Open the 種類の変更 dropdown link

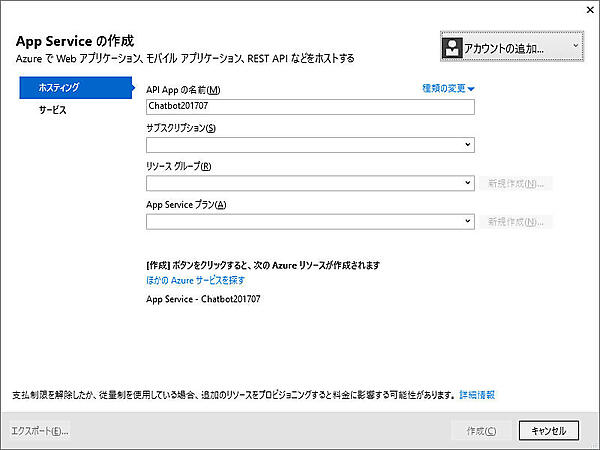448,89
